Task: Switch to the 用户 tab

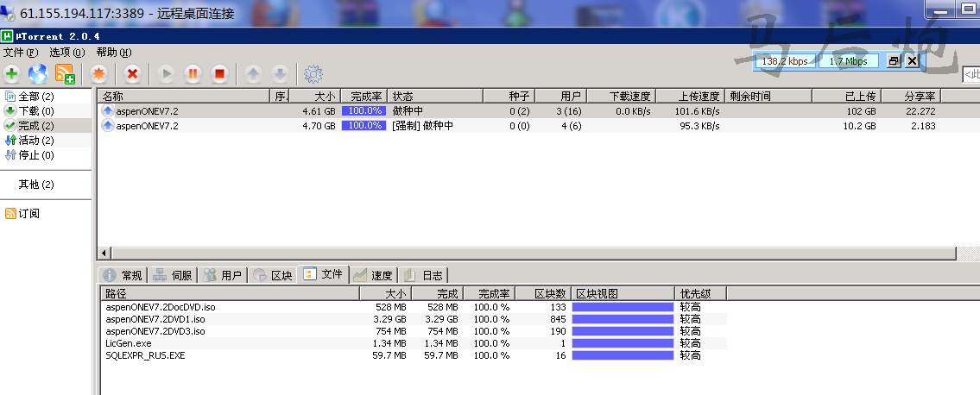Action: tap(223, 275)
